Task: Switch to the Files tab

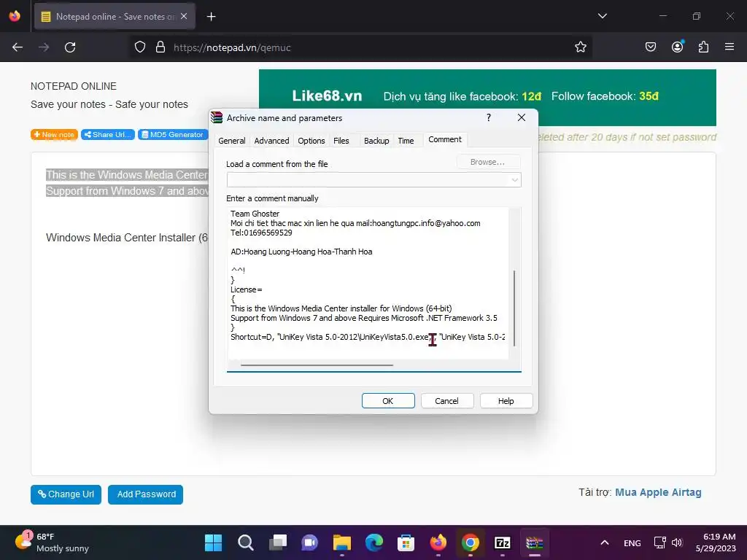Action: tap(341, 141)
